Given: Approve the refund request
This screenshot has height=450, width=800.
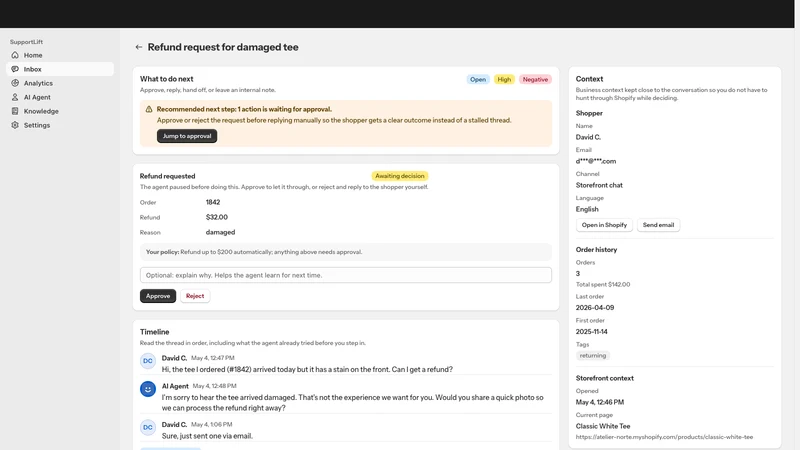Looking at the screenshot, I should (x=158, y=296).
